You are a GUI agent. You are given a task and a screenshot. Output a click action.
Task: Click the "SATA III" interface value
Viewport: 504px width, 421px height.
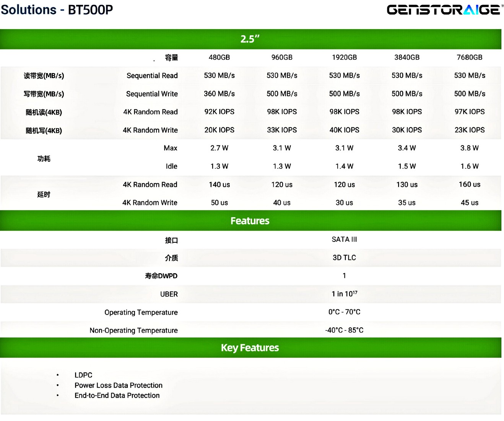(345, 240)
